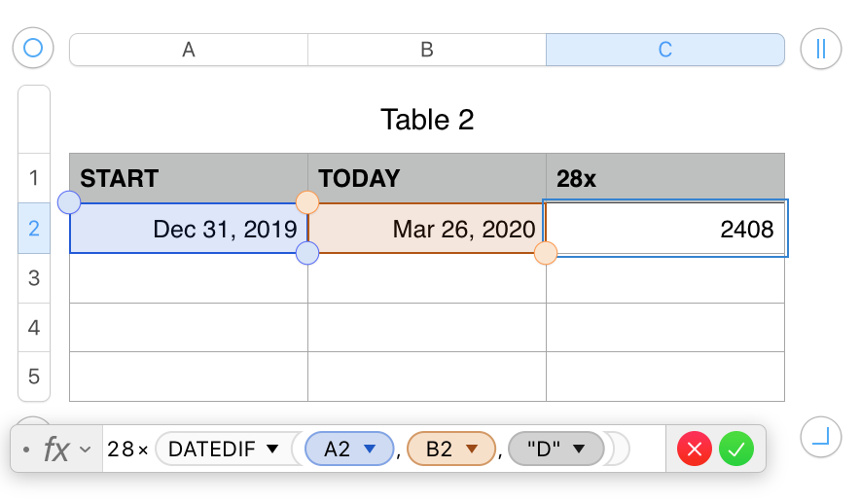Open the B2 reference token dropdown
This screenshot has height=504, width=860.
click(472, 450)
